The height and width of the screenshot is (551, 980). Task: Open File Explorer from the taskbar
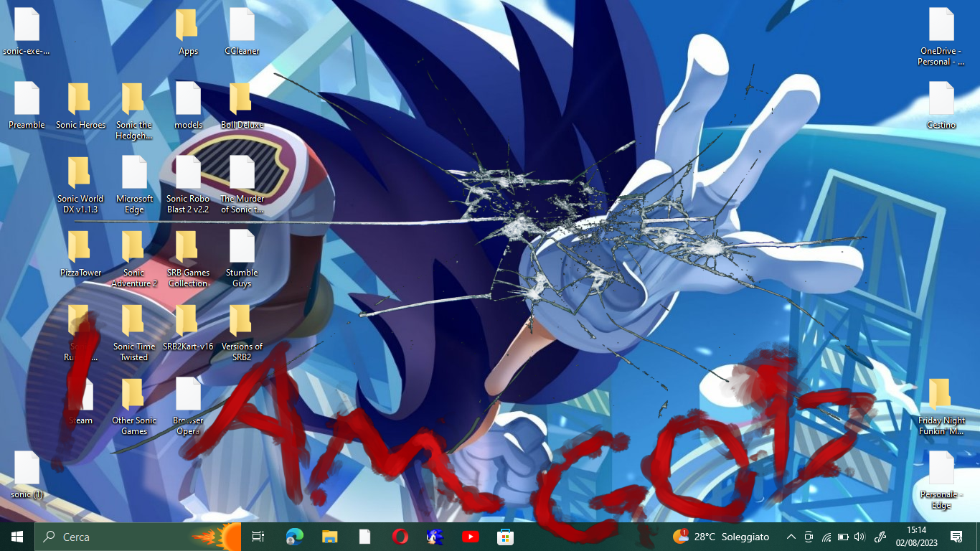329,537
